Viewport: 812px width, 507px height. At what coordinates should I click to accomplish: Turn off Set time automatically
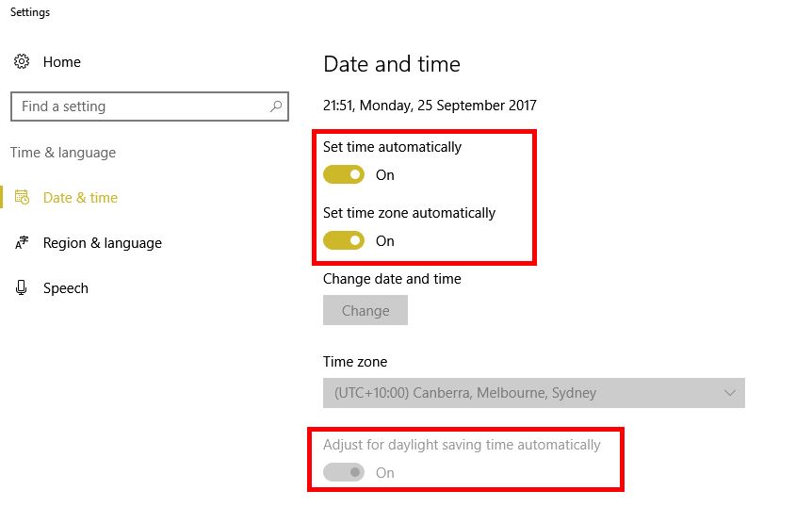click(344, 175)
